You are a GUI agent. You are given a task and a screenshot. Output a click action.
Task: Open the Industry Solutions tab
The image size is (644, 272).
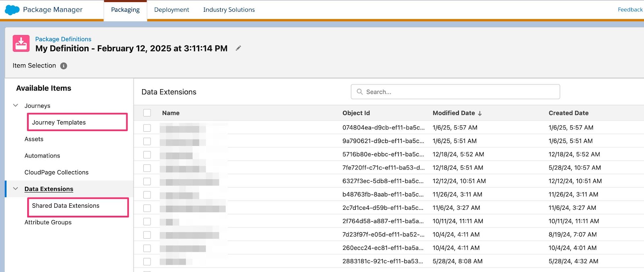click(229, 10)
